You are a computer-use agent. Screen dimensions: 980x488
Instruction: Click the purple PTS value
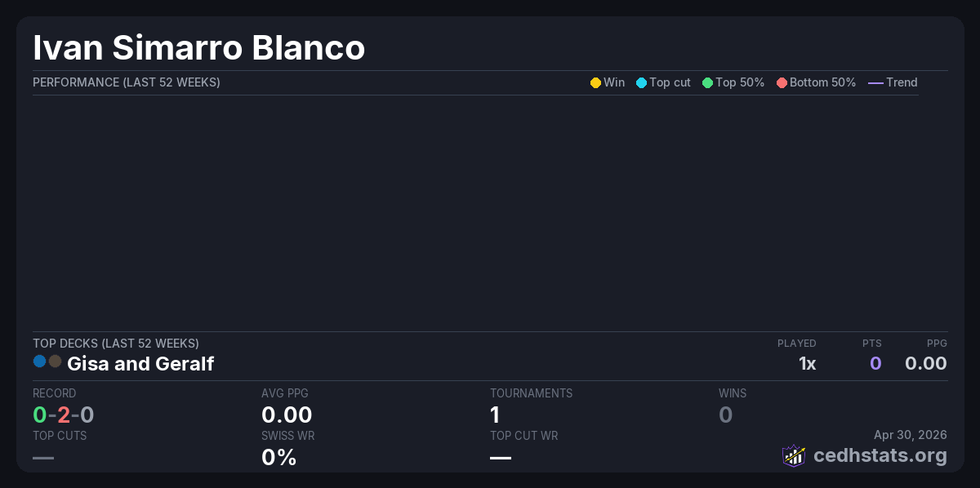[x=875, y=363]
